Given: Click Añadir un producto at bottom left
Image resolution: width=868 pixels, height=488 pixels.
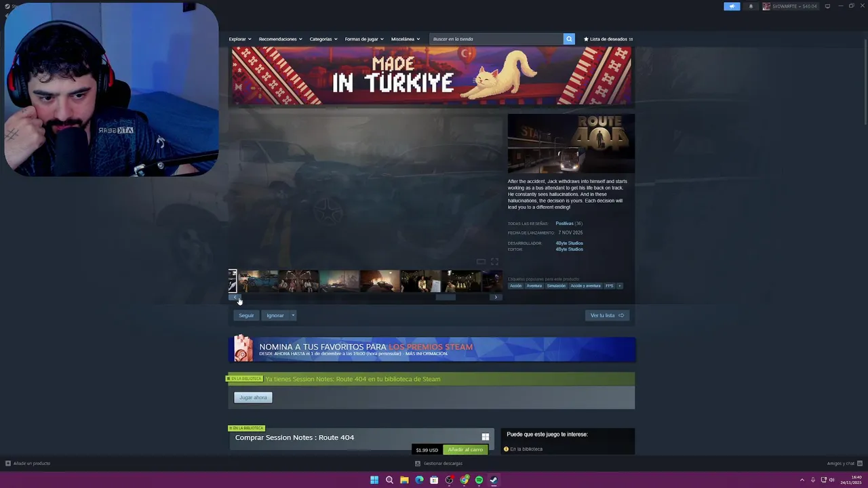Looking at the screenshot, I should (x=28, y=463).
